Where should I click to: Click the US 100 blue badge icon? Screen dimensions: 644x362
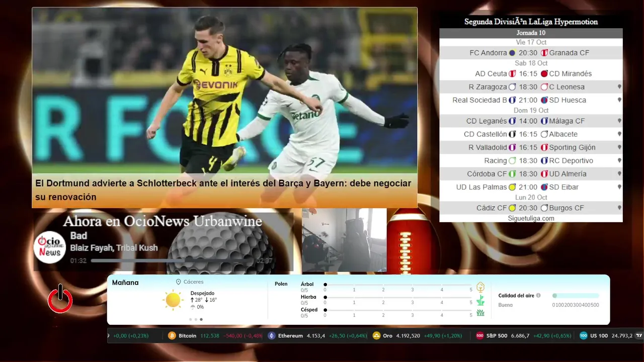point(583,336)
